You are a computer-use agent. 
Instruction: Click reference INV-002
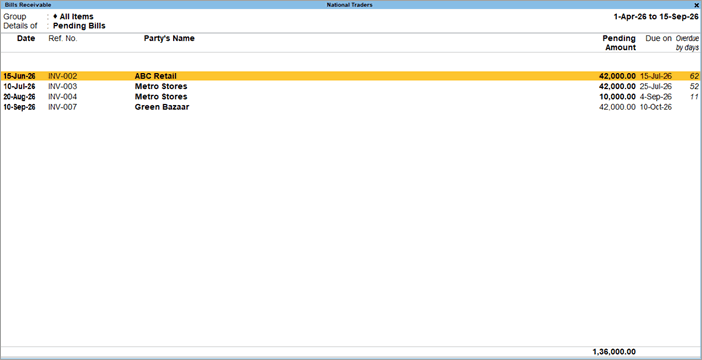[x=63, y=76]
